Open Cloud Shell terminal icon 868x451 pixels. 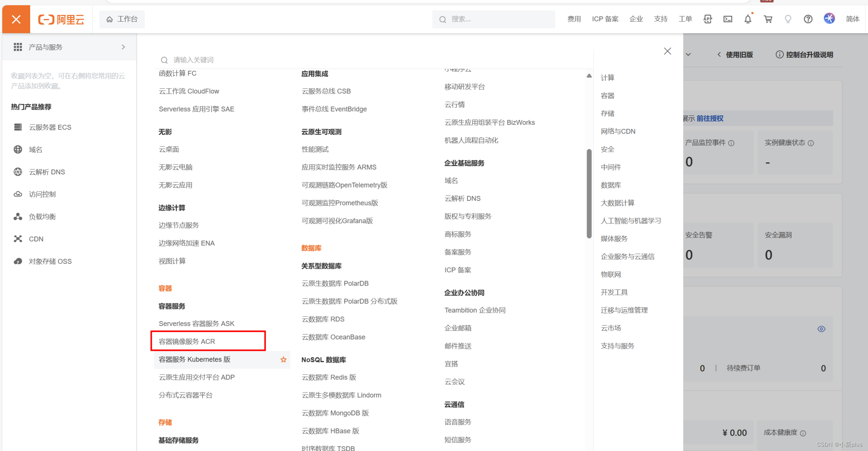pyautogui.click(x=728, y=19)
